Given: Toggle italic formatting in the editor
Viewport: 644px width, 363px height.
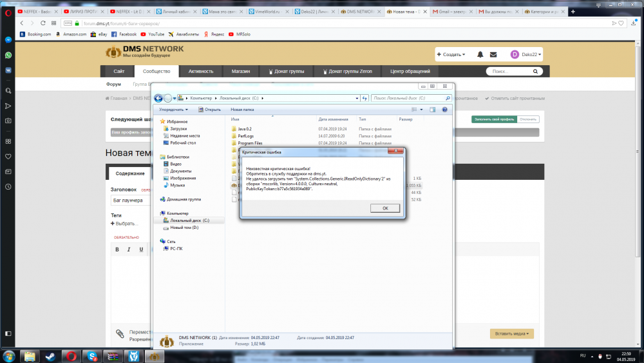Looking at the screenshot, I should tap(129, 250).
